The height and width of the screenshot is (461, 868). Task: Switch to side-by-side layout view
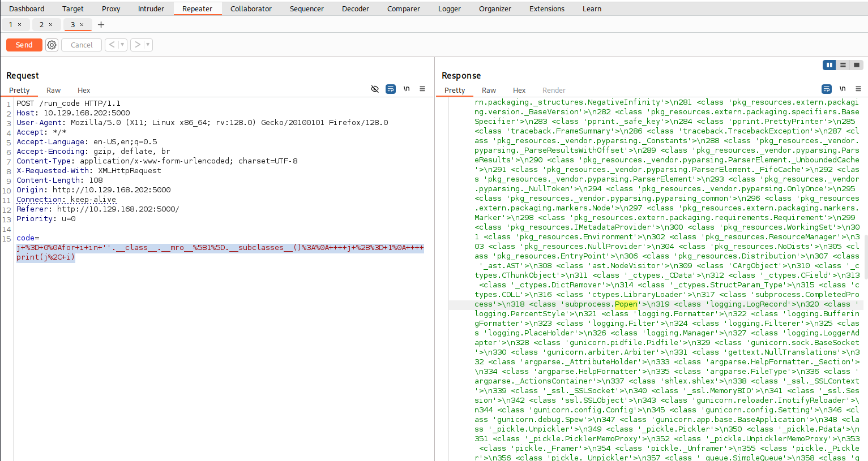829,65
